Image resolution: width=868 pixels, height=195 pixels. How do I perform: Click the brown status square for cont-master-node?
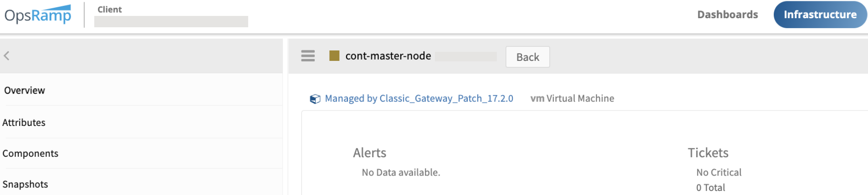334,56
